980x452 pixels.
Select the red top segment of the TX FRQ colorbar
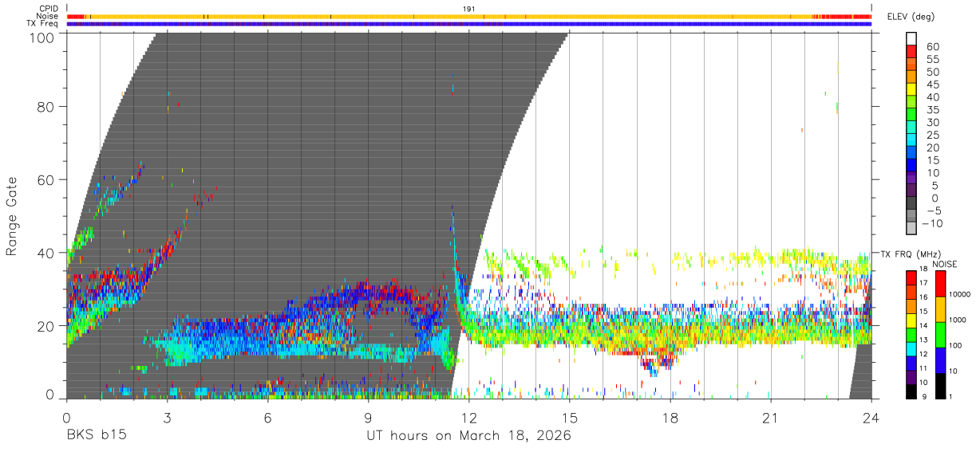coord(911,276)
